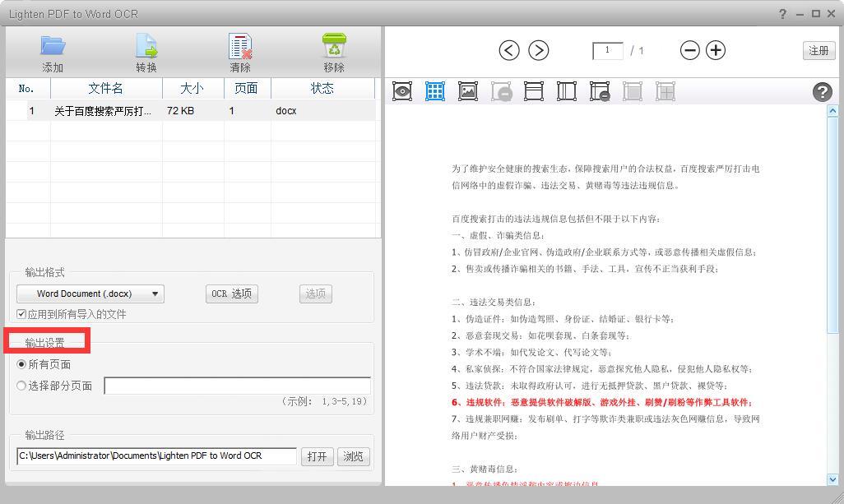The height and width of the screenshot is (504, 844).
Task: Click the 移除 (Remove) trash icon
Action: (334, 46)
